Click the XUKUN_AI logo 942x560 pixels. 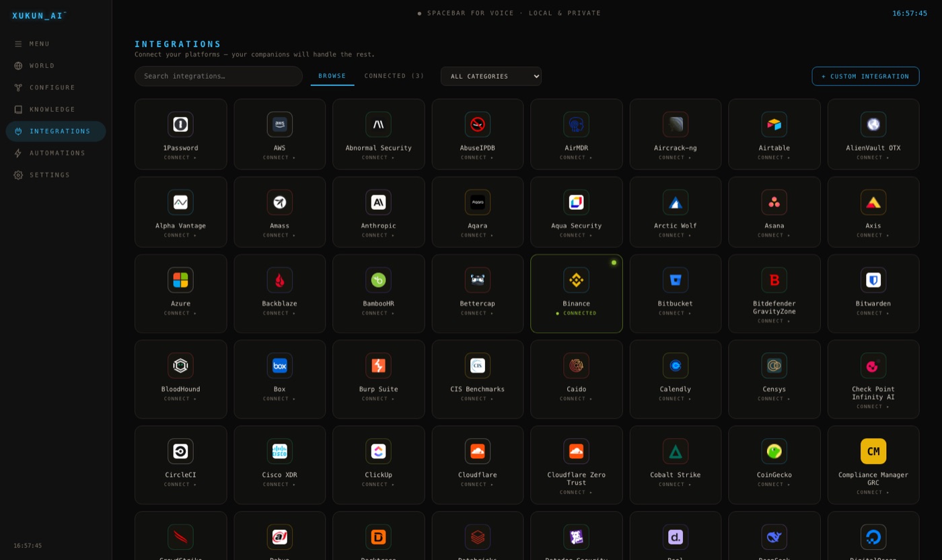coord(39,15)
